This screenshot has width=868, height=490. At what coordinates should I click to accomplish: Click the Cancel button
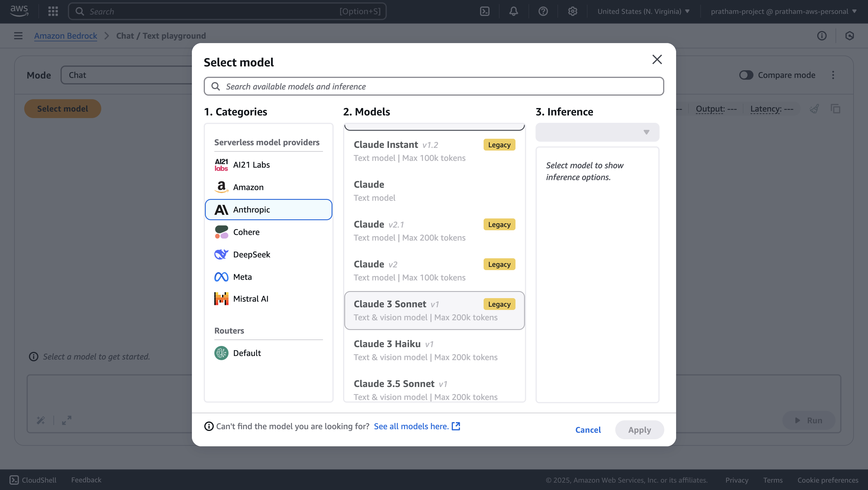click(588, 430)
